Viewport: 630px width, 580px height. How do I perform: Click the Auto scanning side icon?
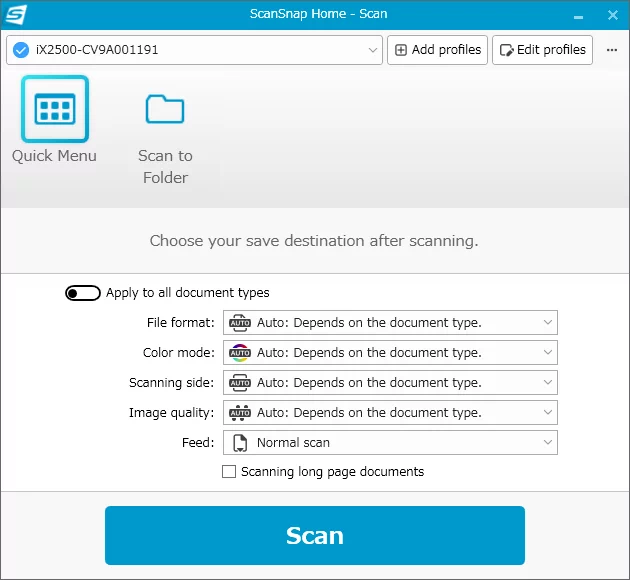[x=240, y=383]
